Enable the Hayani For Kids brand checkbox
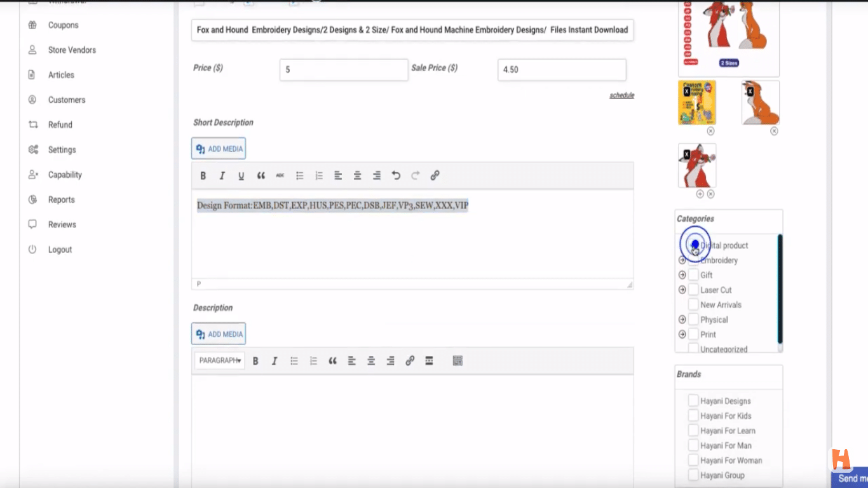This screenshot has height=488, width=868. pyautogui.click(x=693, y=416)
